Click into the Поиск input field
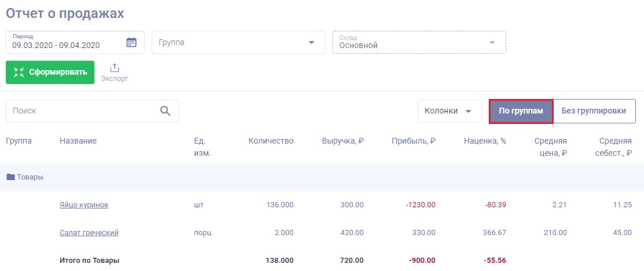 (81, 111)
